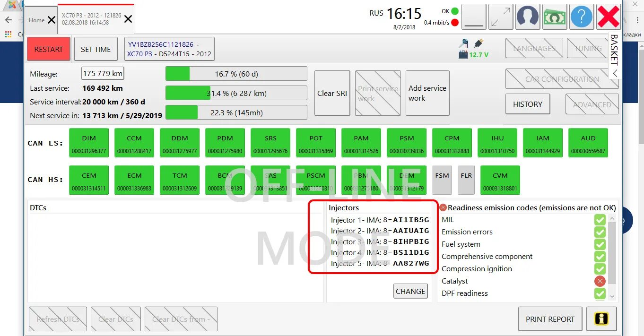Select the DIM module
The height and width of the screenshot is (336, 644).
[x=89, y=143]
